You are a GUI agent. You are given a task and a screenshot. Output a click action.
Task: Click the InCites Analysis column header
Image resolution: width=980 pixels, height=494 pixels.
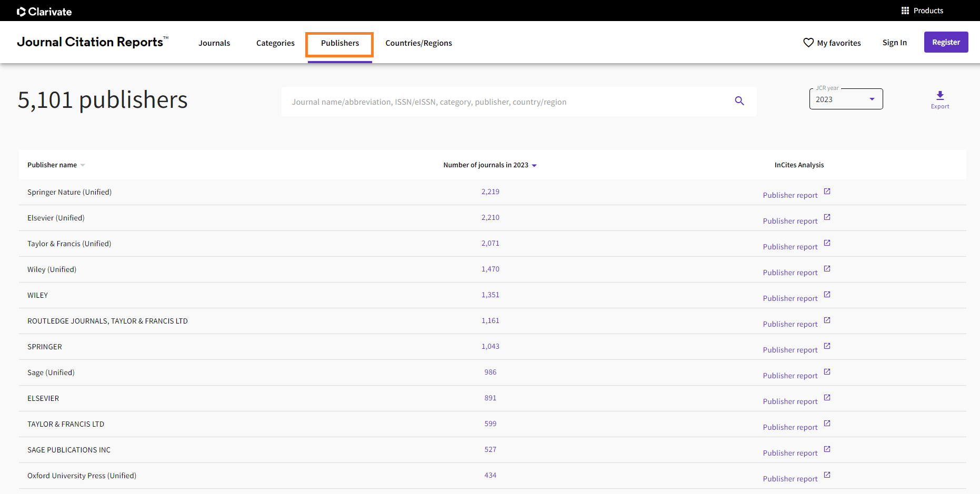tap(799, 165)
